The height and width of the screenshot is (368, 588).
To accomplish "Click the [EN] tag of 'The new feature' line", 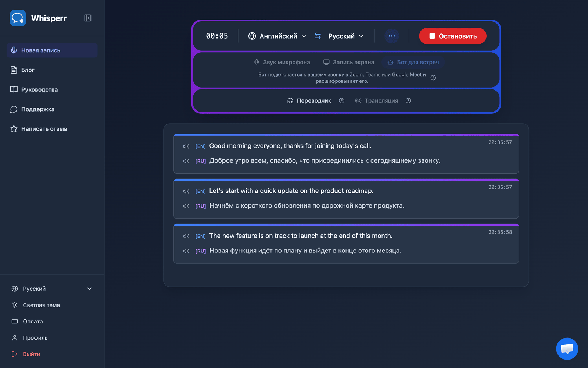I will 201,236.
